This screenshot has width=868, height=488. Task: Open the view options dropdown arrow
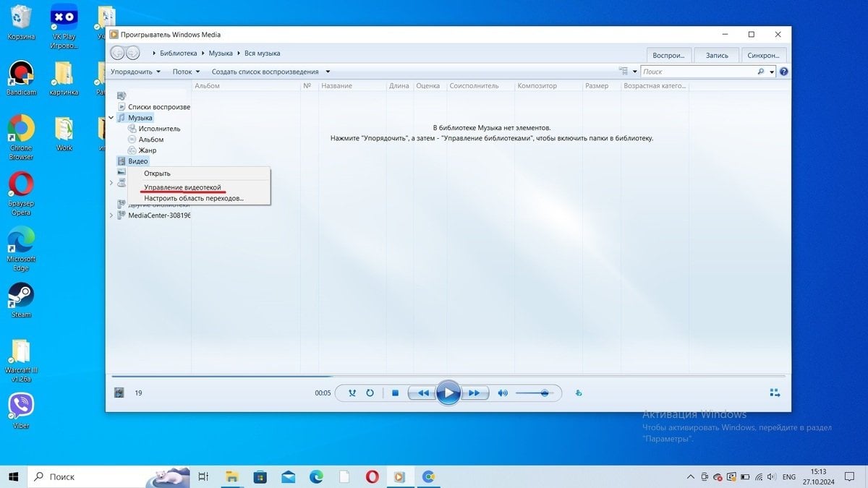635,72
